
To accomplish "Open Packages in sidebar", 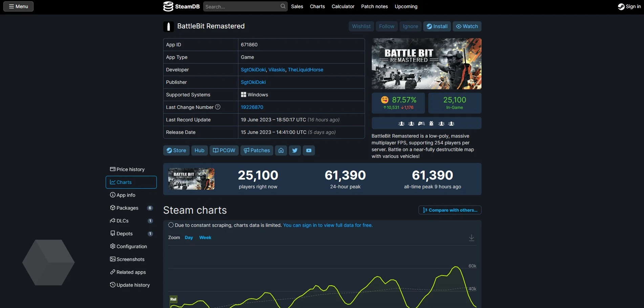I will click(131, 208).
